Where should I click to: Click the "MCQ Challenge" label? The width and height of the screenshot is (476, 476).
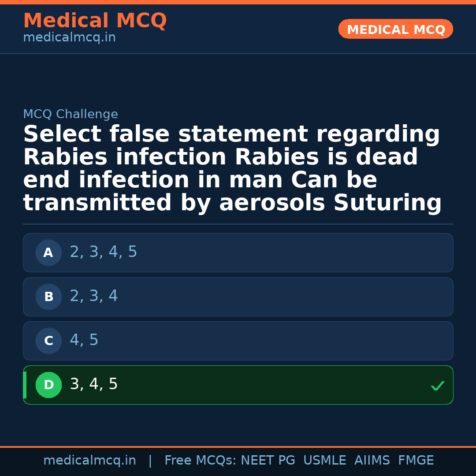[71, 115]
